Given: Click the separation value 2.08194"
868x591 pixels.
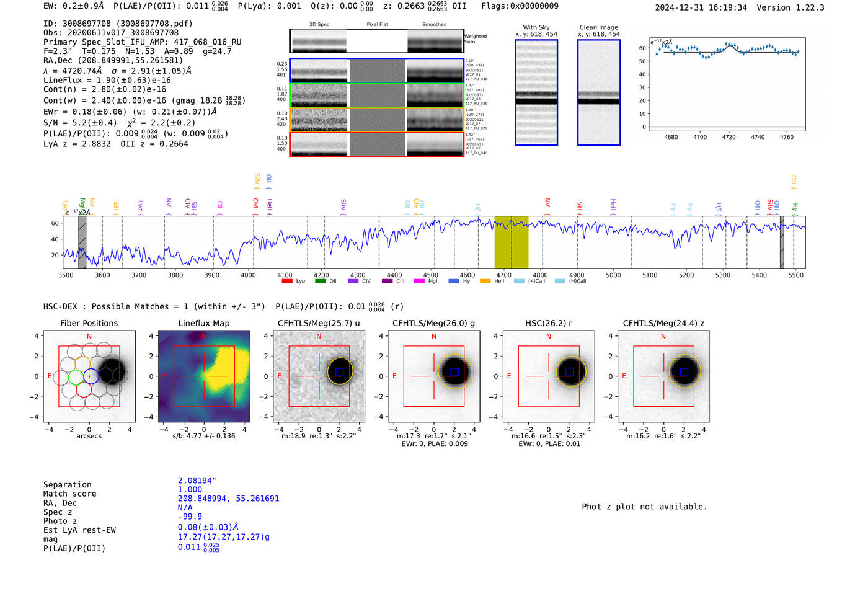Looking at the screenshot, I should click(197, 481).
